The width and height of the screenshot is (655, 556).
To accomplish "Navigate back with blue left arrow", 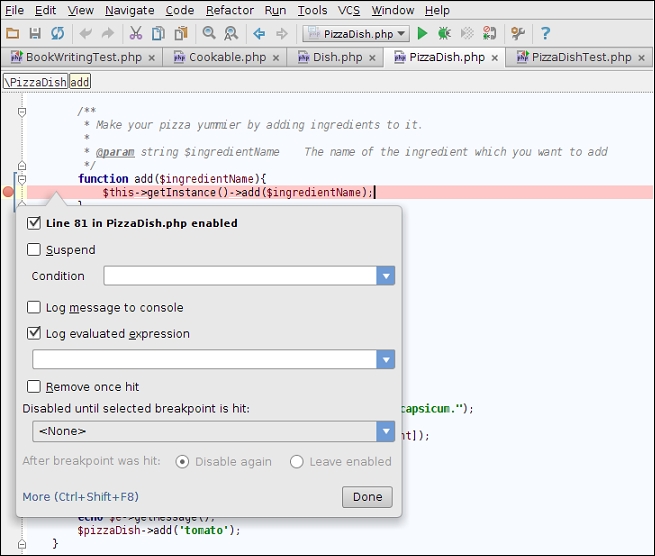I will [x=259, y=33].
